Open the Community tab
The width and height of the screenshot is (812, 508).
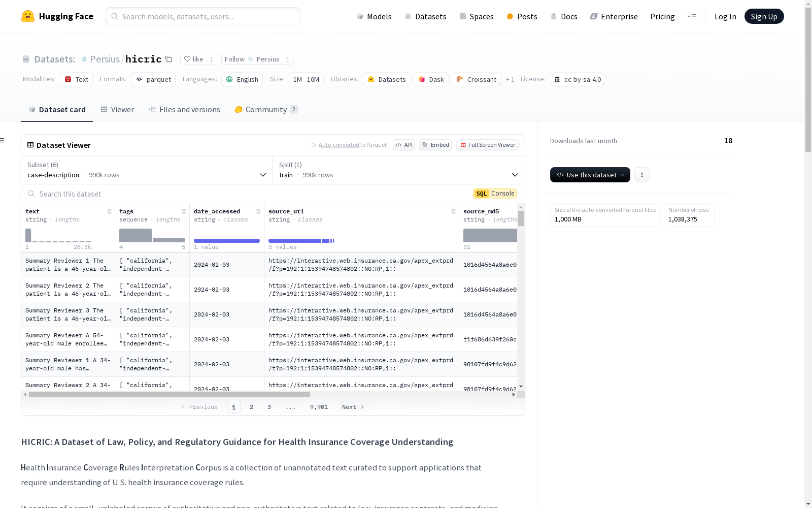coord(266,109)
